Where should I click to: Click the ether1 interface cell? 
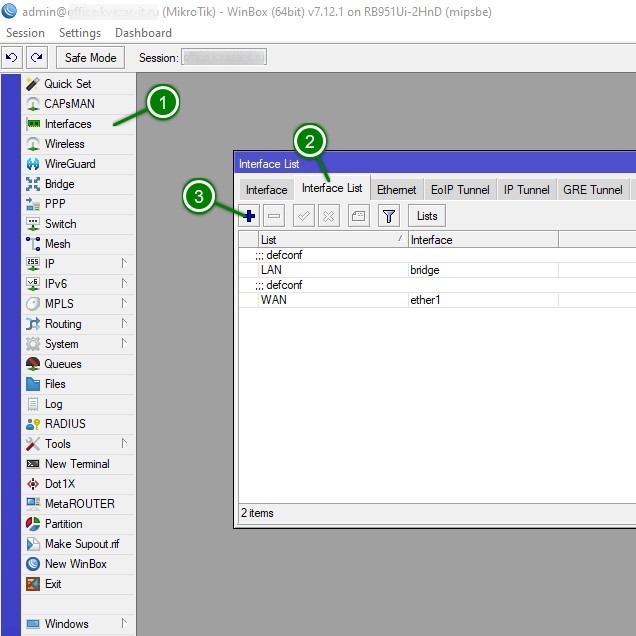point(483,300)
